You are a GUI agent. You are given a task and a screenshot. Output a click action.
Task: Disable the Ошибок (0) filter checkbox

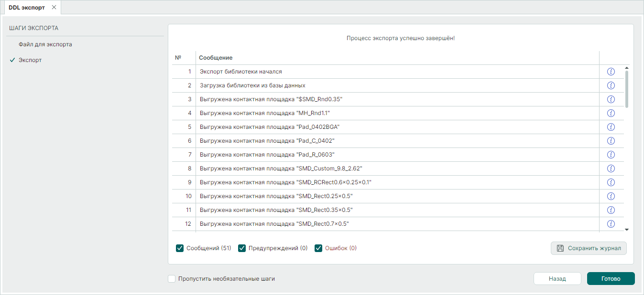[x=318, y=248]
